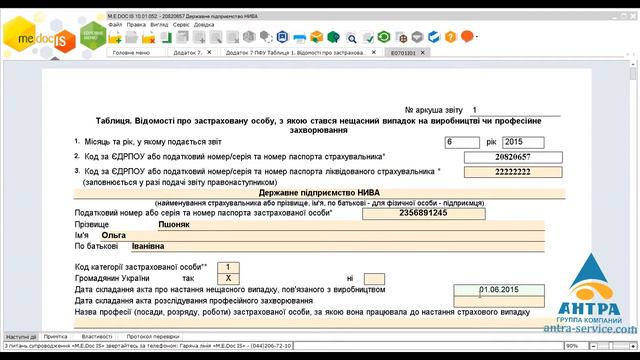Open the Протокол перевірки bottom tab
Viewport: 640px width, 360px height.
click(153, 337)
